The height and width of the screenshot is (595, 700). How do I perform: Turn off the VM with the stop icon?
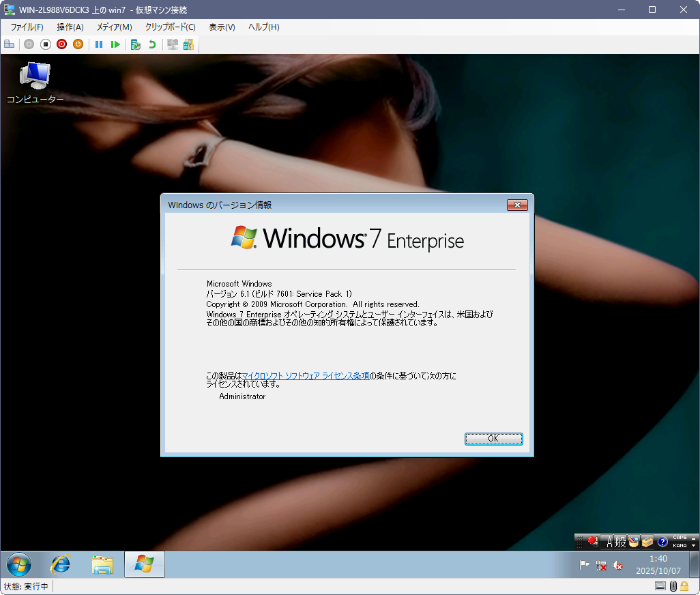tap(46, 44)
